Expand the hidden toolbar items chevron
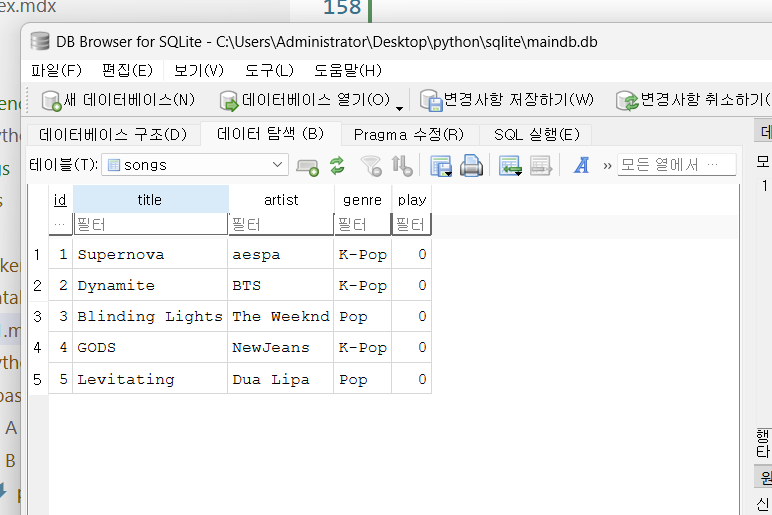 607,165
